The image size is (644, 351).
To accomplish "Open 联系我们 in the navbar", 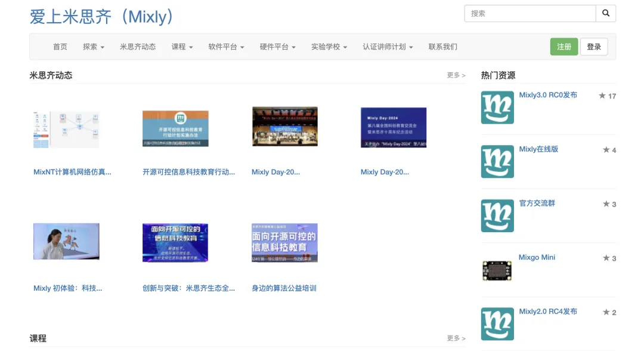I will coord(442,47).
